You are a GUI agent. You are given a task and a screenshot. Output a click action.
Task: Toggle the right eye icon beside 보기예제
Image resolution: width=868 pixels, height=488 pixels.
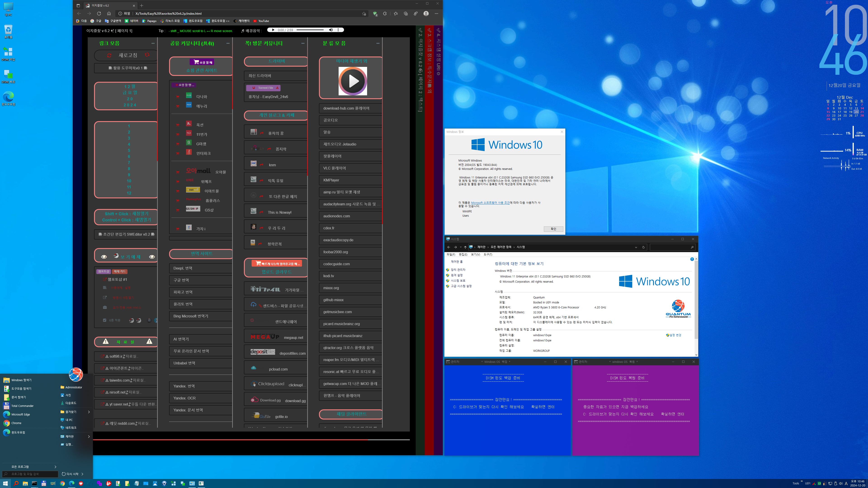point(152,257)
